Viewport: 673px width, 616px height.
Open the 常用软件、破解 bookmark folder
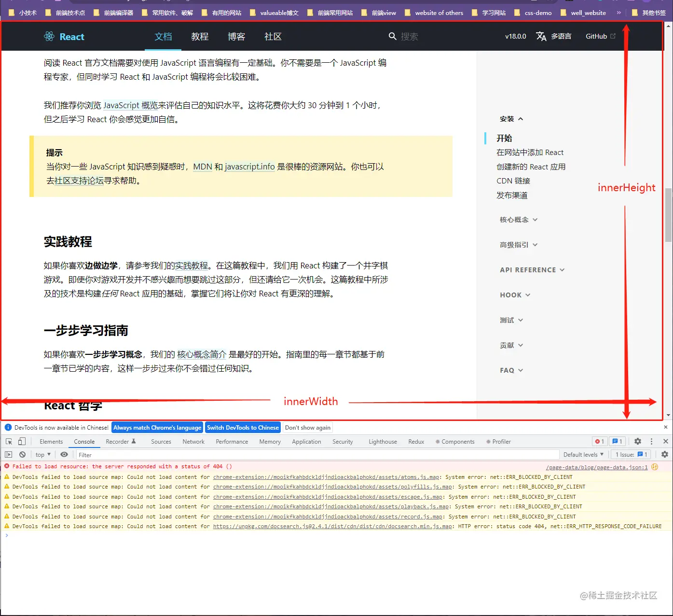167,13
